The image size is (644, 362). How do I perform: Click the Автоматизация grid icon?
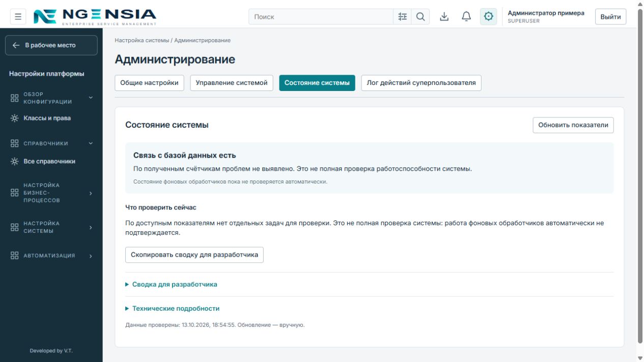click(14, 256)
